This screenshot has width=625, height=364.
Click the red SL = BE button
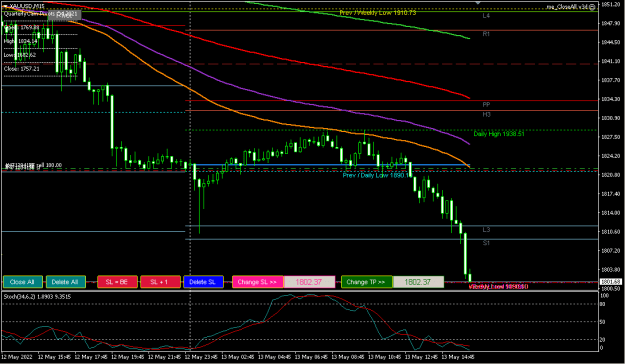point(117,282)
